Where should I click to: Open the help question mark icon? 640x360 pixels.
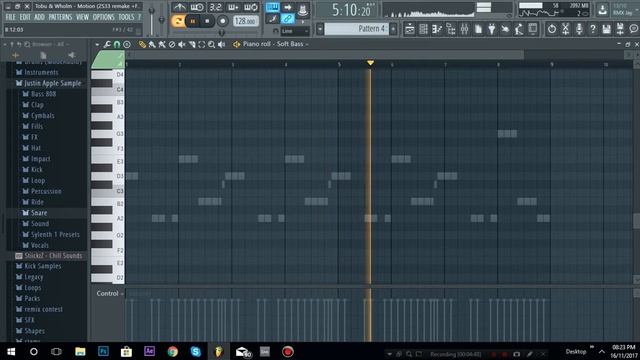tap(593, 29)
